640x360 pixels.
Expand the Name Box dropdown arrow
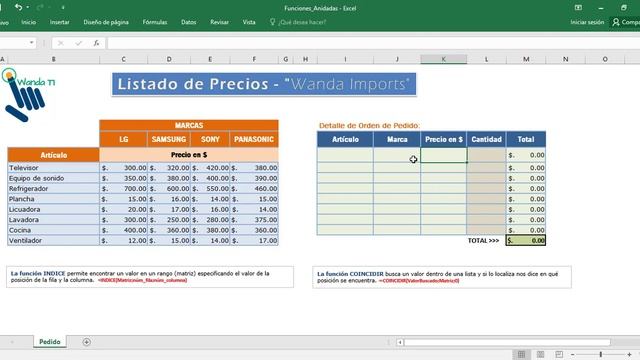[32, 43]
